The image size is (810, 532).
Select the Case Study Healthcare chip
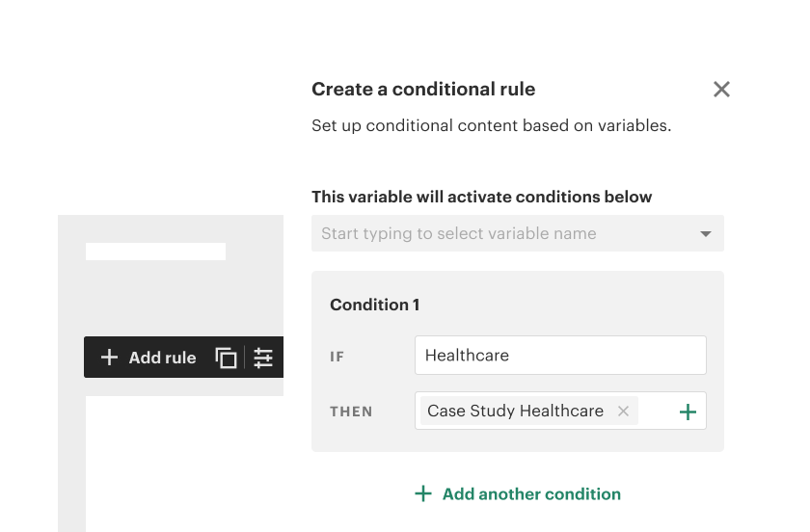[x=515, y=412]
